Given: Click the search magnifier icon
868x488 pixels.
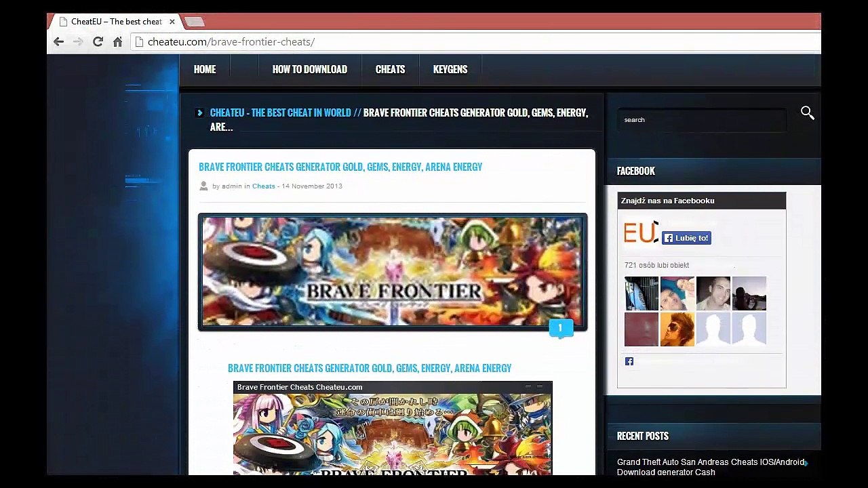Looking at the screenshot, I should 807,113.
